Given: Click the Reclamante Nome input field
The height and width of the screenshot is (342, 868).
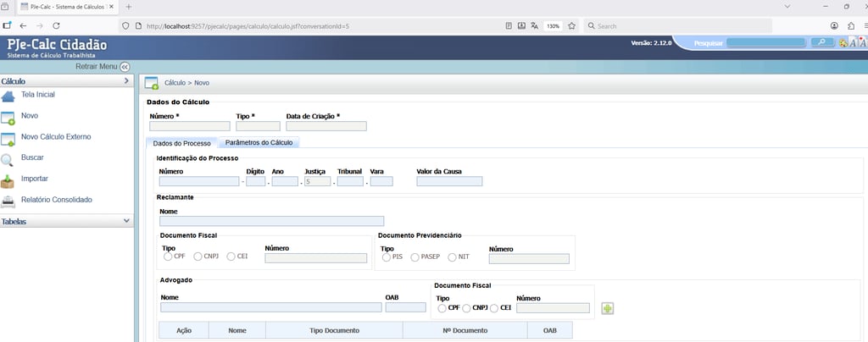Looking at the screenshot, I should (x=271, y=221).
